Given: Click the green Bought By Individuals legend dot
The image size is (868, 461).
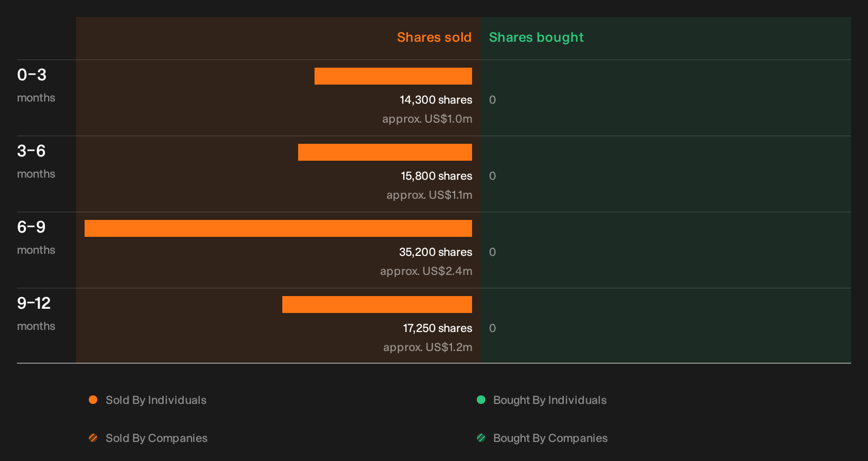Looking at the screenshot, I should pos(481,400).
